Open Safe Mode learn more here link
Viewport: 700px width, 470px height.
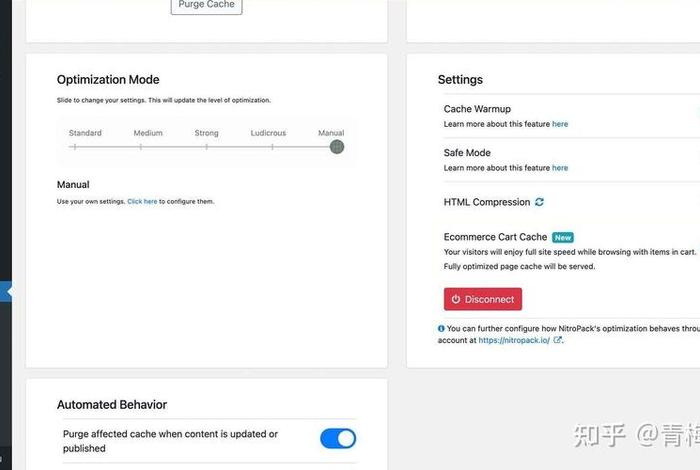pos(560,168)
